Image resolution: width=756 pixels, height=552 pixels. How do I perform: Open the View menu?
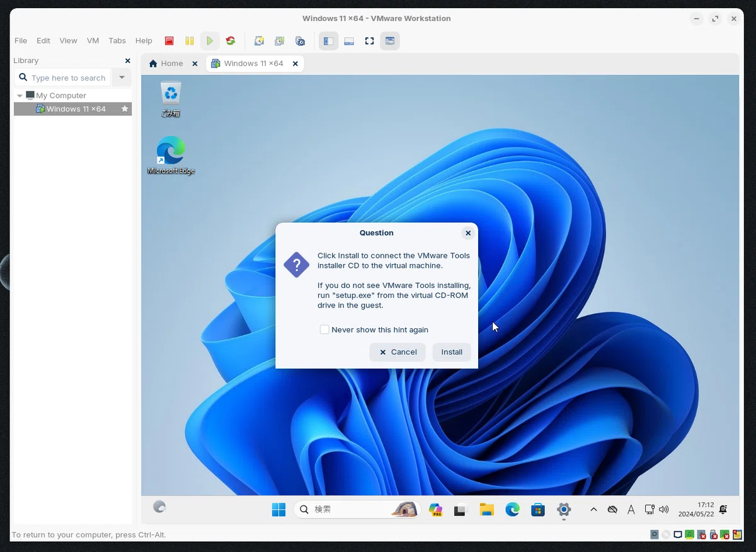click(68, 40)
